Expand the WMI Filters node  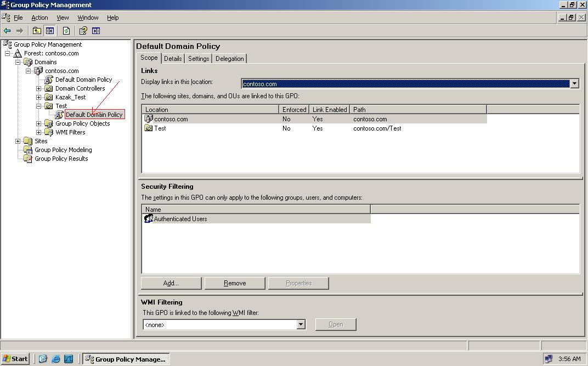(38, 132)
